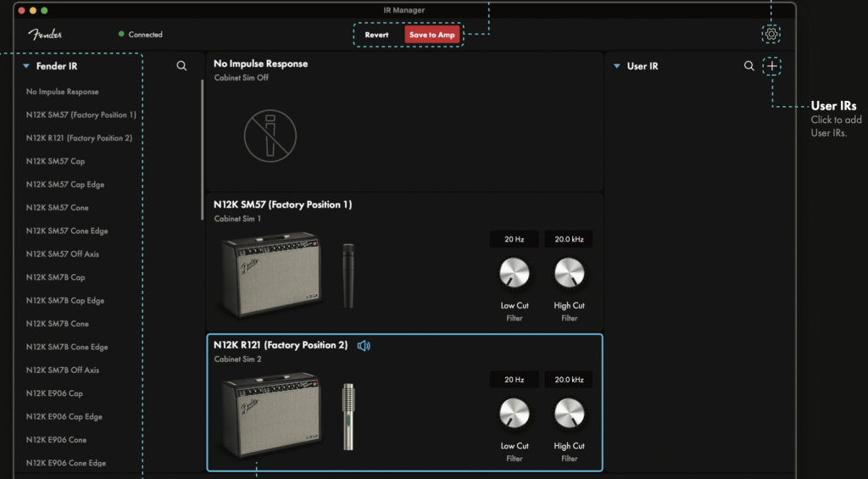The height and width of the screenshot is (479, 868).
Task: Click the R121 ribbon microphone image
Action: (x=347, y=415)
